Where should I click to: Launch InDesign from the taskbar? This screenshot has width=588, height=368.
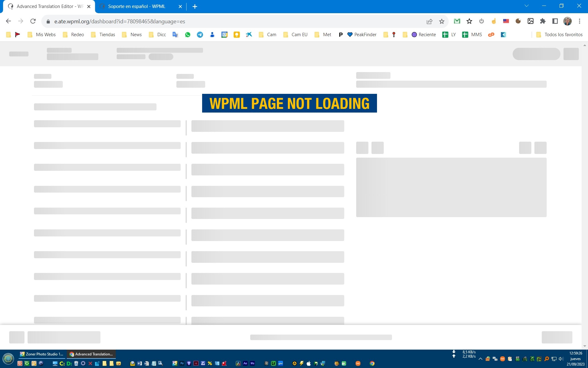(196, 363)
